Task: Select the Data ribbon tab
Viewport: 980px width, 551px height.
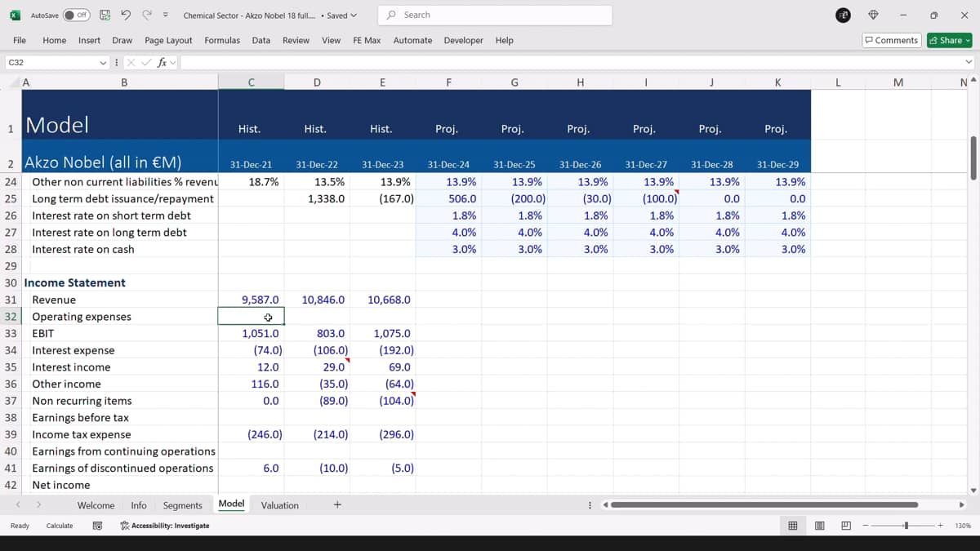Action: click(261, 40)
